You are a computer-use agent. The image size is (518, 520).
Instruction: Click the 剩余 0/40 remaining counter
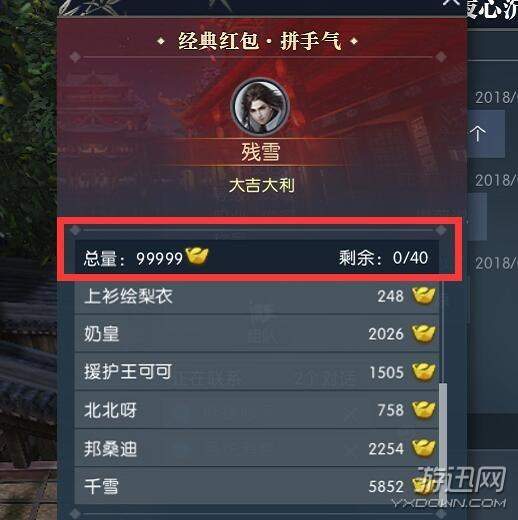point(383,258)
